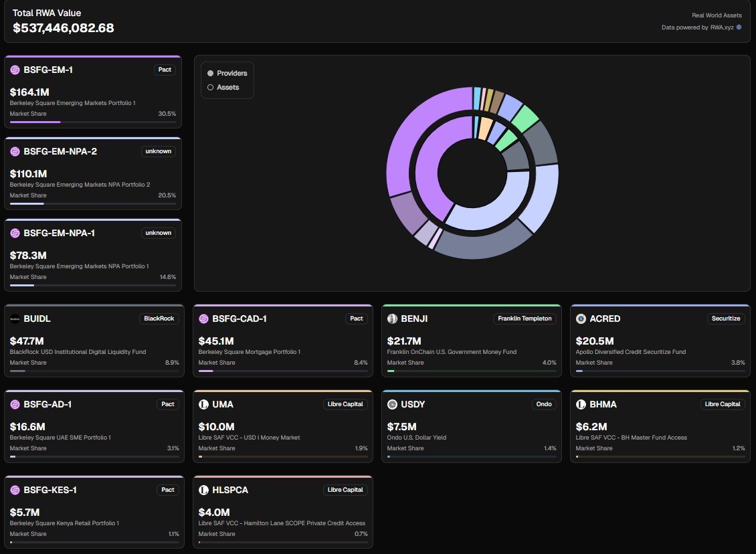Click the Pact tag on BSFG-CAD-1
The height and width of the screenshot is (554, 756).
357,318
